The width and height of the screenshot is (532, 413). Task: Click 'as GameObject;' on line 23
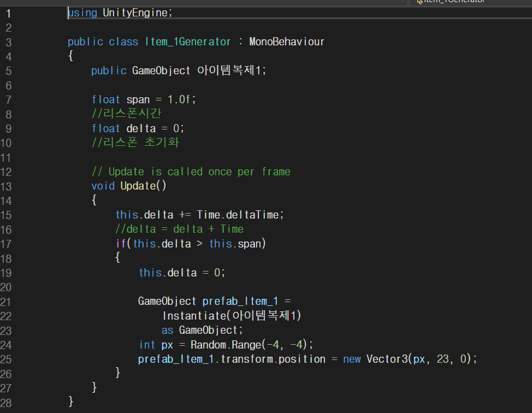pos(203,330)
